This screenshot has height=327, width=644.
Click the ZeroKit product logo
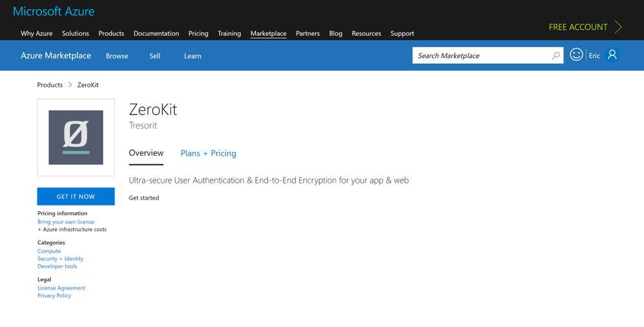76,138
